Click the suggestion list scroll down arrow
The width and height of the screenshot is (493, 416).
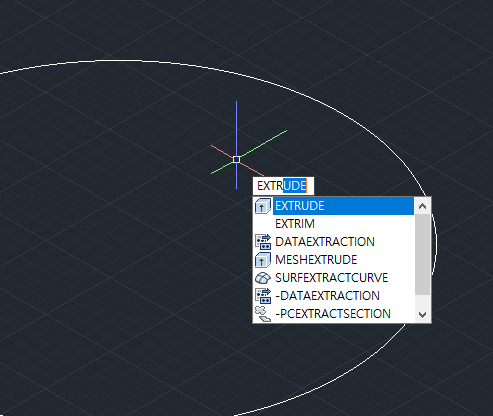click(x=422, y=314)
